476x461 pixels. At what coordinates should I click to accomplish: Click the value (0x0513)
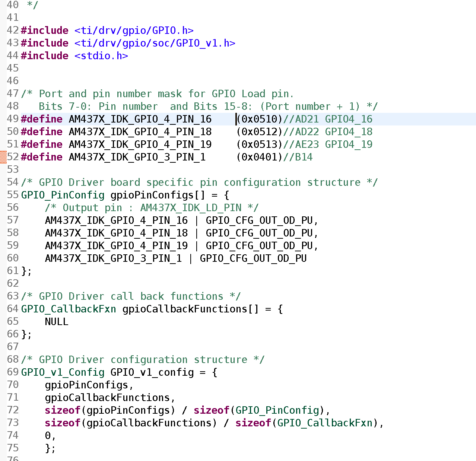(x=259, y=144)
